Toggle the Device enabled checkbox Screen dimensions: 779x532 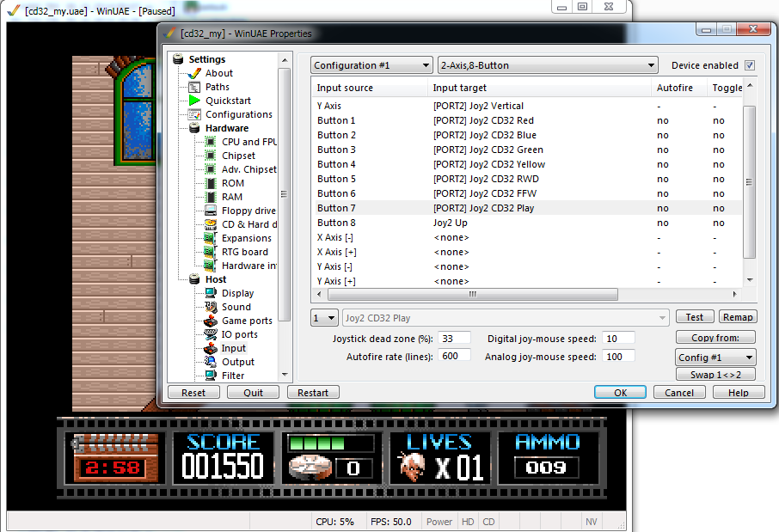(x=750, y=65)
